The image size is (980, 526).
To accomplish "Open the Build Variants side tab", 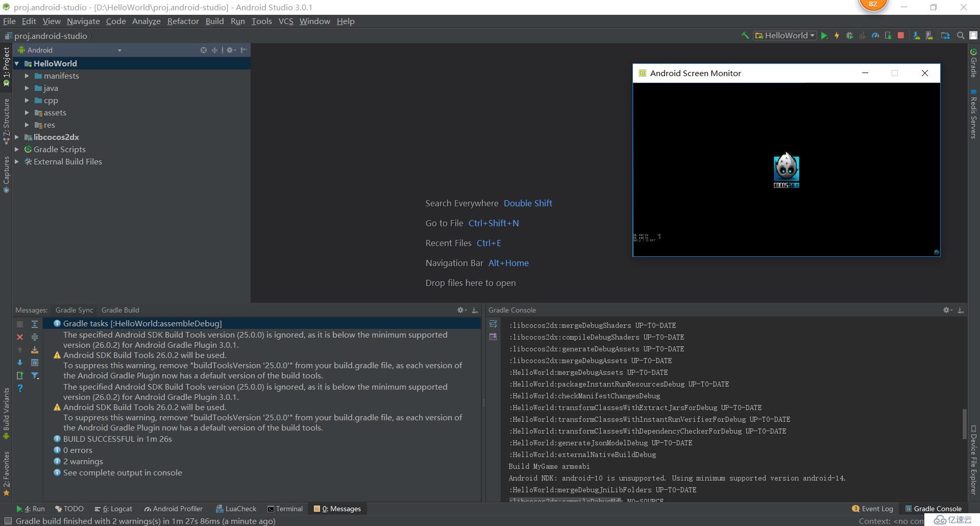I will click(6, 414).
